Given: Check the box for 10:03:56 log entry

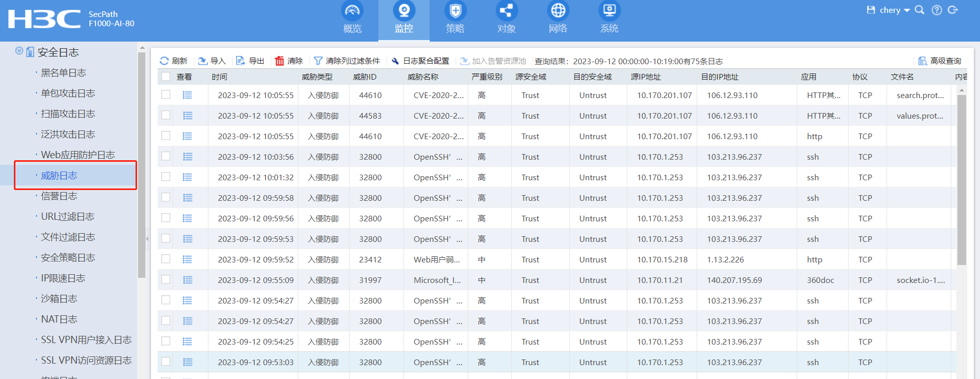Looking at the screenshot, I should pyautogui.click(x=165, y=156).
